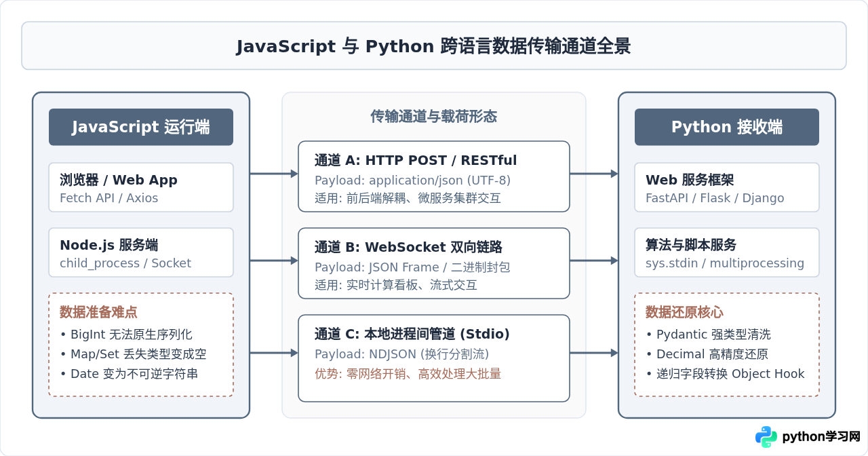The height and width of the screenshot is (456, 868).
Task: Select the 'Python 接收端' header block
Action: coord(727,127)
